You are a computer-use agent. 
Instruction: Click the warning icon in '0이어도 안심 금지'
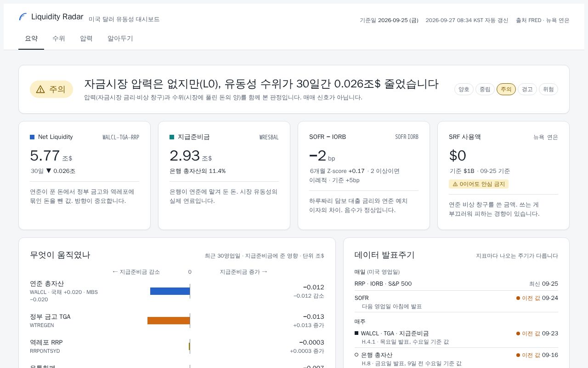point(455,184)
